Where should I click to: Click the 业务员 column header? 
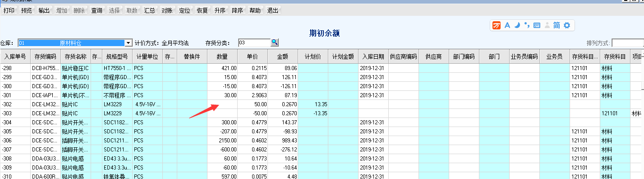pyautogui.click(x=555, y=57)
